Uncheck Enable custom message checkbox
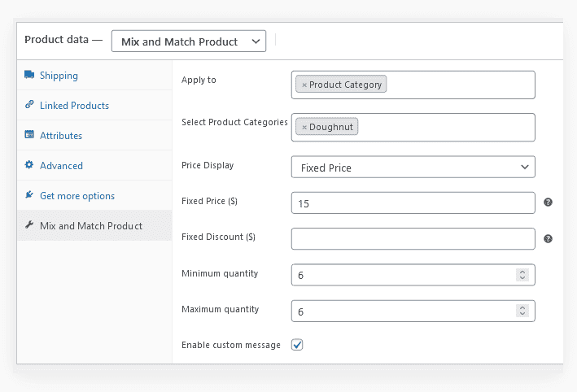Screen dimensions: 577x392 pyautogui.click(x=298, y=345)
